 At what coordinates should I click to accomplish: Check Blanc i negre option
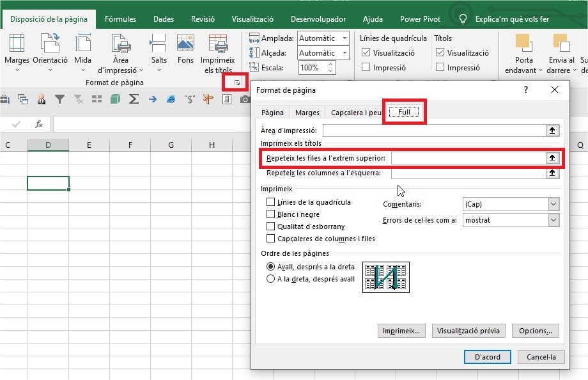[270, 214]
